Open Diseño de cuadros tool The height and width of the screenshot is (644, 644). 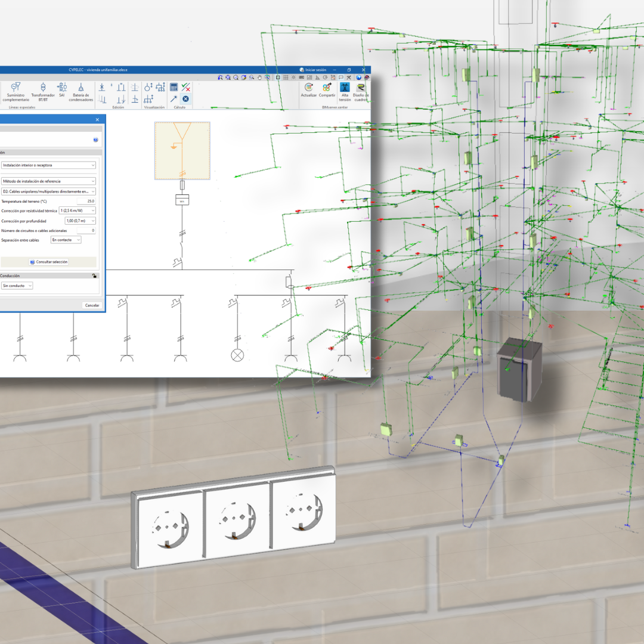[361, 88]
